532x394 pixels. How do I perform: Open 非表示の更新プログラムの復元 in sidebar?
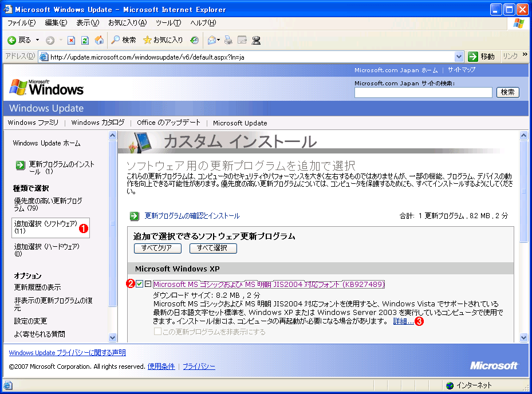click(53, 304)
